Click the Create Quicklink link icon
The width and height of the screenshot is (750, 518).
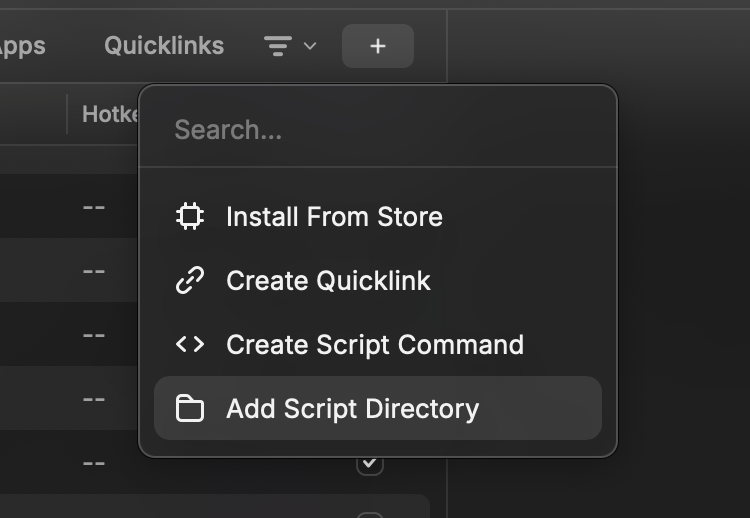190,280
